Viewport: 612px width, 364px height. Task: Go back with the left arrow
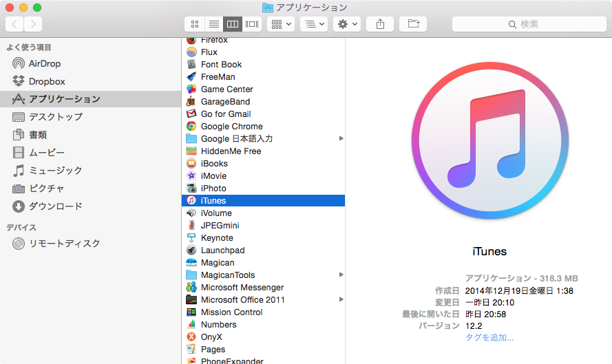point(14,24)
